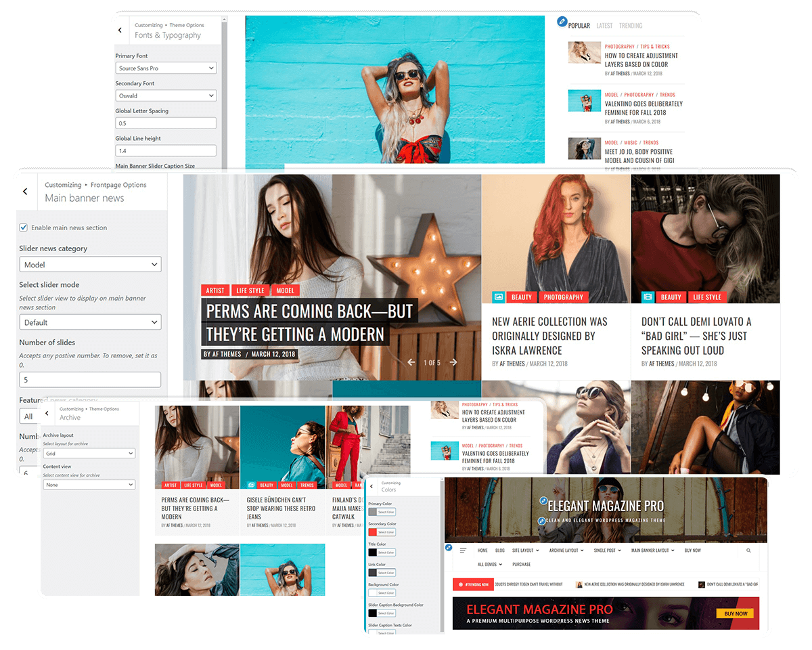Image resolution: width=812 pixels, height=650 pixels.
Task: Switch to Trending tab
Action: (x=631, y=26)
